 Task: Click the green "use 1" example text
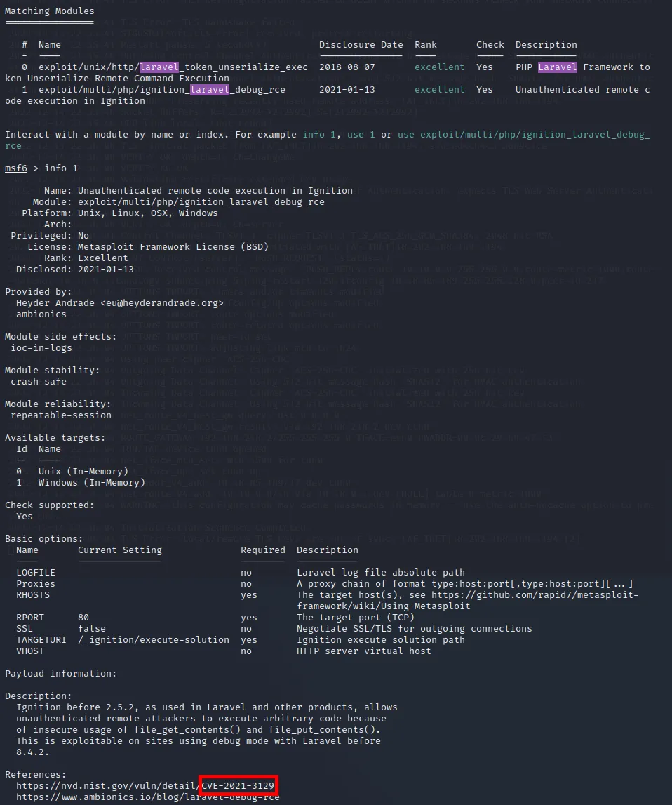pos(361,135)
